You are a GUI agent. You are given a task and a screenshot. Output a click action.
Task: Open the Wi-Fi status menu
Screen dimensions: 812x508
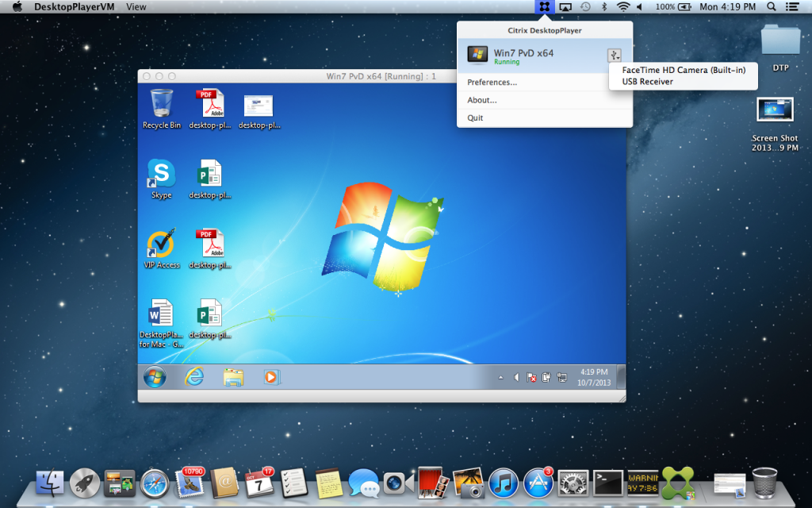(623, 6)
